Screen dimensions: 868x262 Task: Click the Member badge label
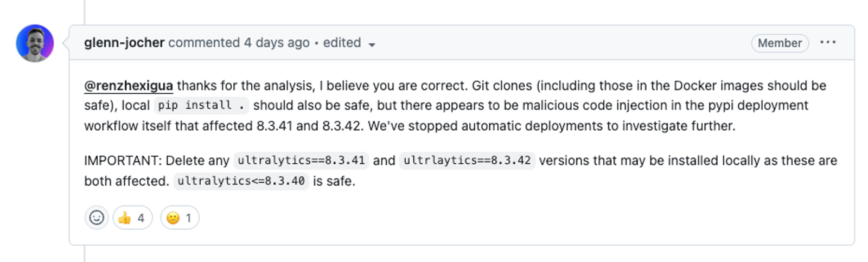click(x=780, y=43)
